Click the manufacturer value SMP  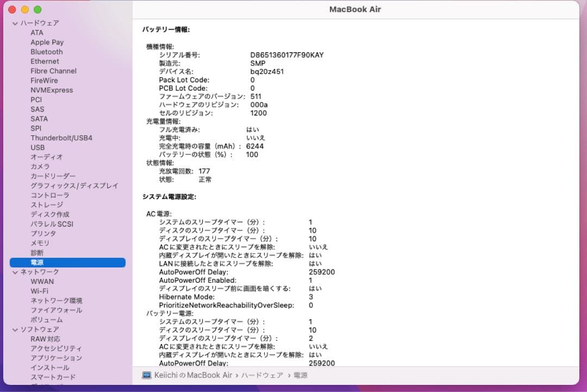click(258, 63)
